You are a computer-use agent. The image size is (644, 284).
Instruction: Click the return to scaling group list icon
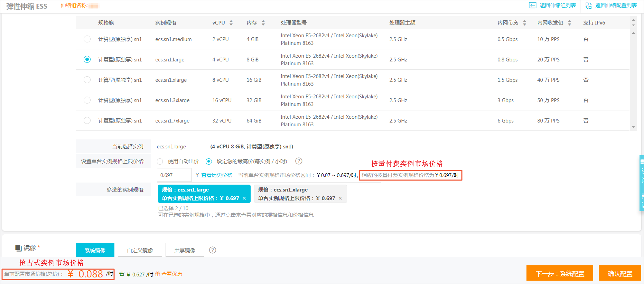click(x=532, y=6)
